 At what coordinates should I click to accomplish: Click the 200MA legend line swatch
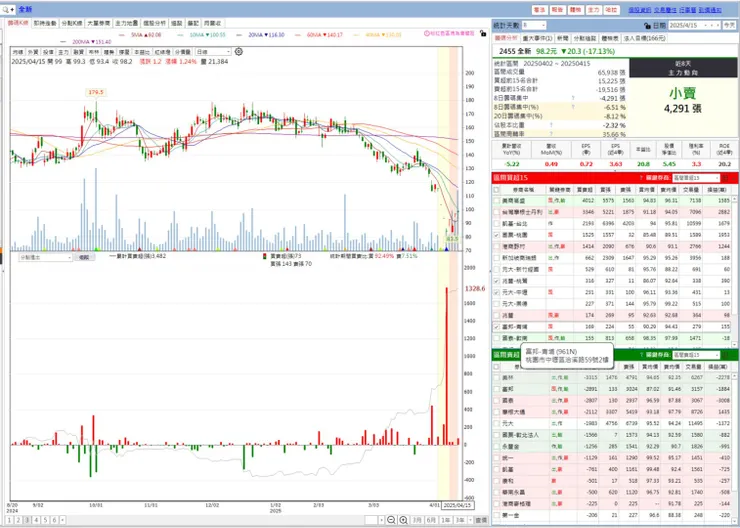pyautogui.click(x=64, y=42)
